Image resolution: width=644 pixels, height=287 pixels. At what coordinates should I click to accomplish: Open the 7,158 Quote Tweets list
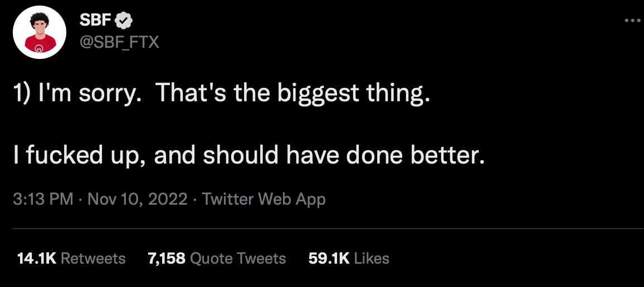coord(217,258)
